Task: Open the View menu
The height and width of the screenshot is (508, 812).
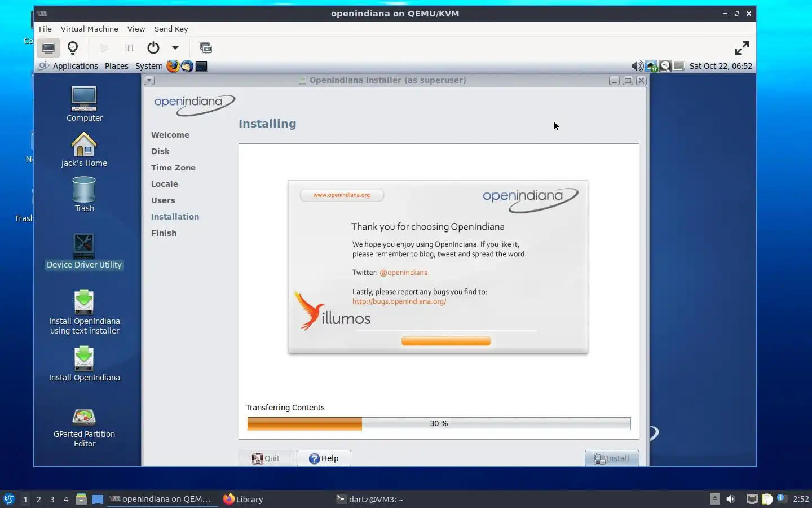Action: coord(136,29)
